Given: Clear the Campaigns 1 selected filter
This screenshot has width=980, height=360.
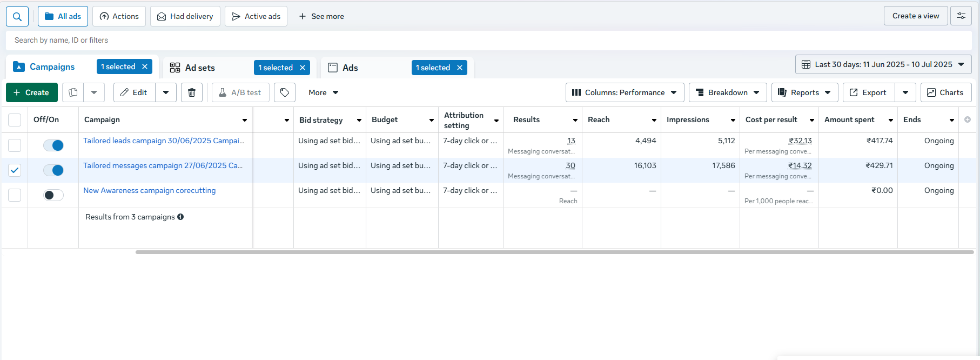Looking at the screenshot, I should tap(145, 66).
